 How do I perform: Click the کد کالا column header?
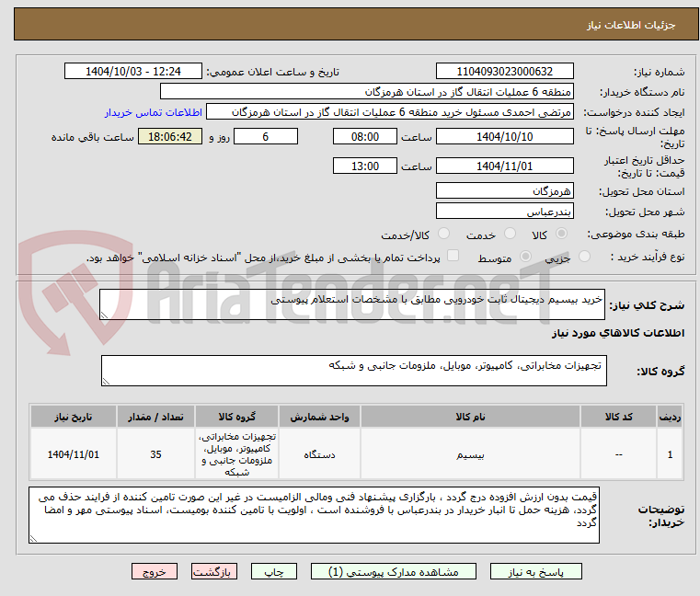click(618, 417)
